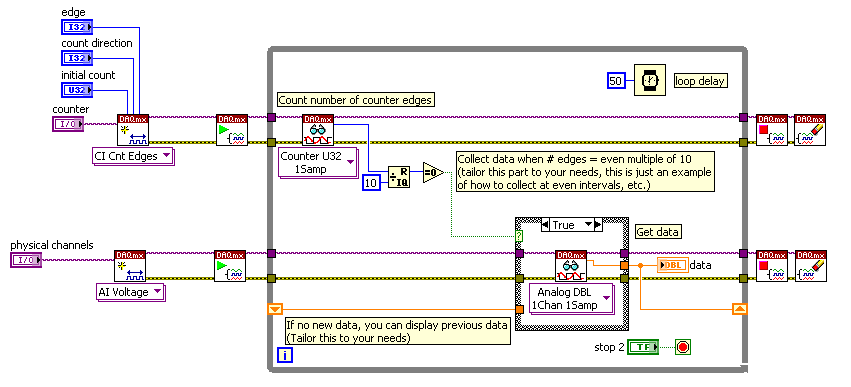Open the Counter U32 1Samp selector
This screenshot has width=851, height=387.
click(318, 162)
